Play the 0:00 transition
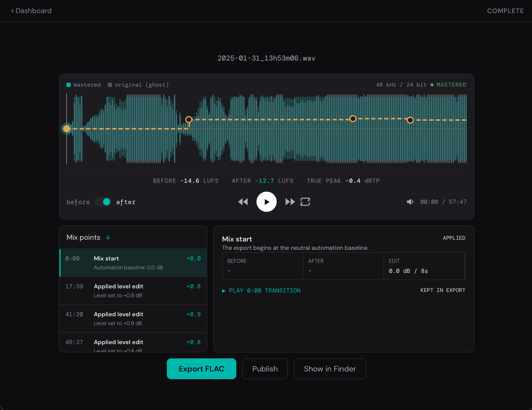Viewport: 532px width, 410px height. pyautogui.click(x=261, y=290)
